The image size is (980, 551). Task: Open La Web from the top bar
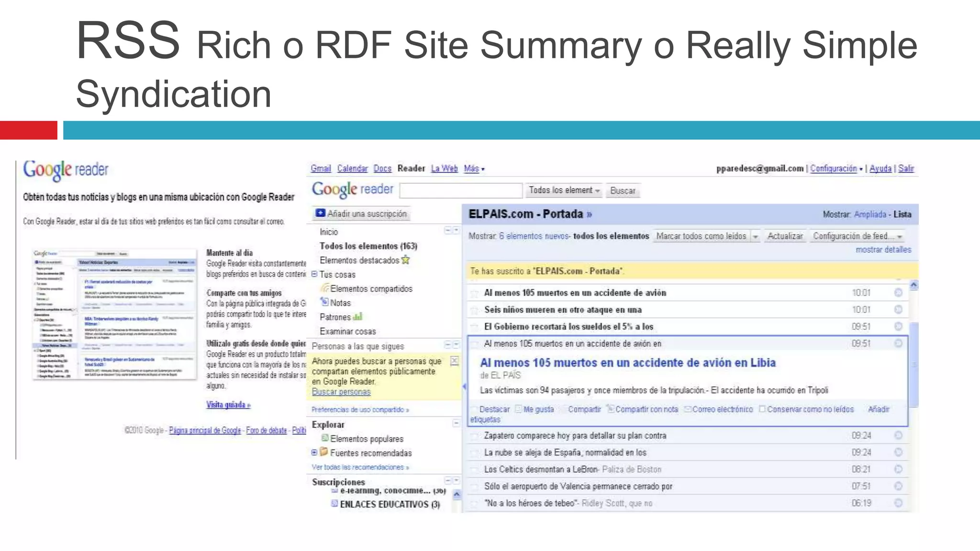[x=444, y=168]
